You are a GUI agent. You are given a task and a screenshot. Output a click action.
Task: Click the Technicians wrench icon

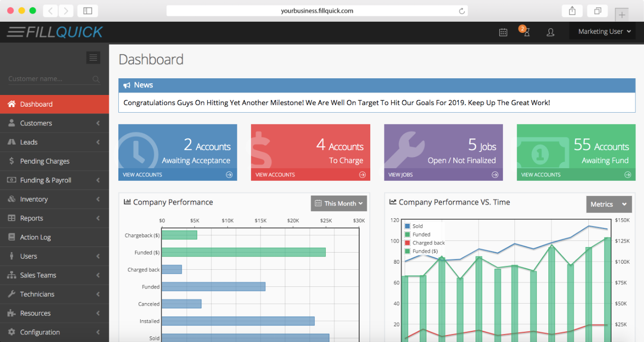[12, 294]
